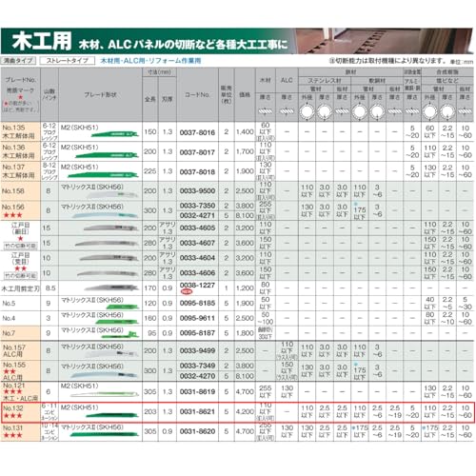476x476 pixels.
Task: Select code number 0038-1227
Action: tap(197, 286)
